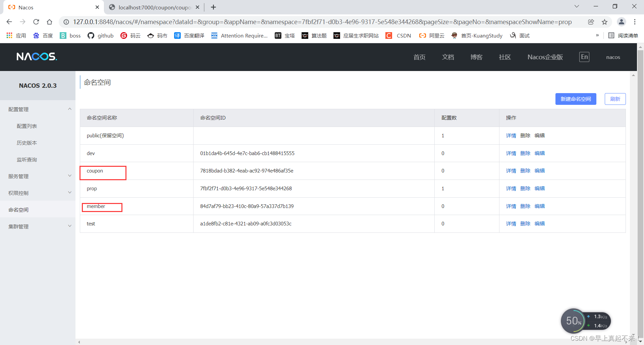Open 详情 for the dev namespace
The image size is (644, 345).
[511, 153]
